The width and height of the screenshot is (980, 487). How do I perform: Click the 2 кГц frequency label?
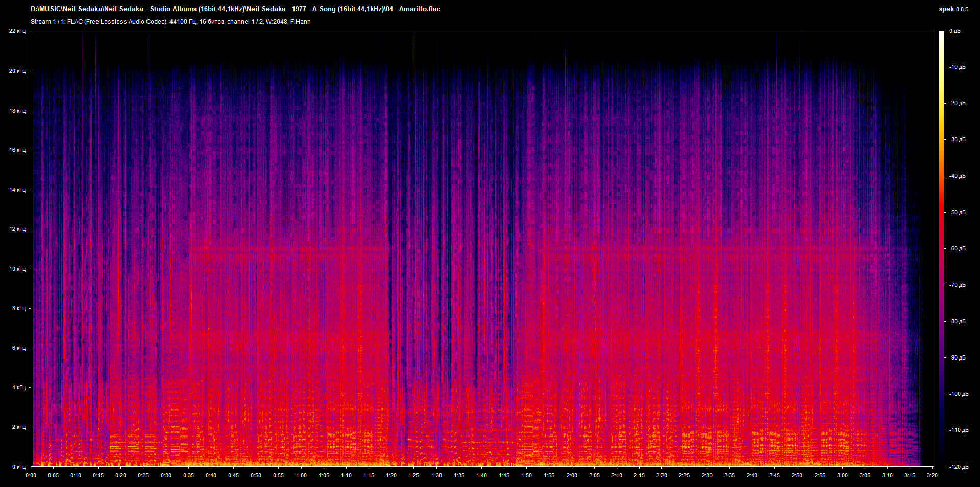coord(19,427)
